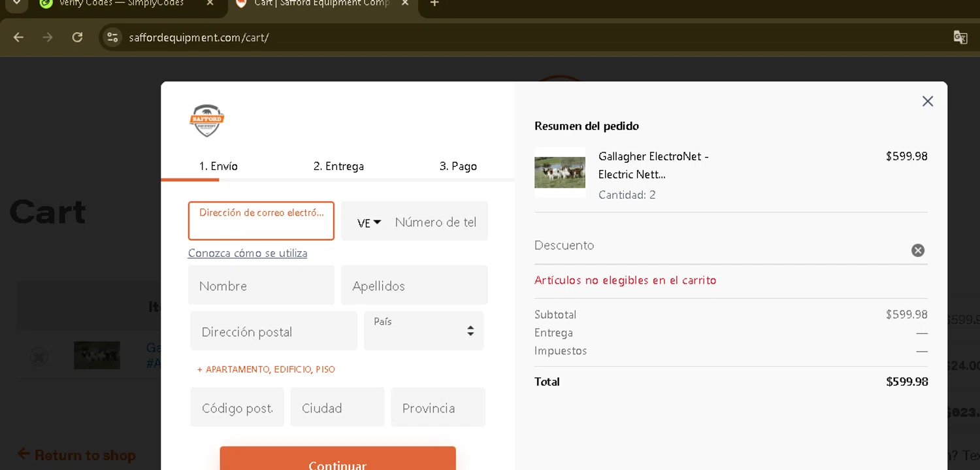The width and height of the screenshot is (980, 470).
Task: Open a new browser tab
Action: pos(434,3)
